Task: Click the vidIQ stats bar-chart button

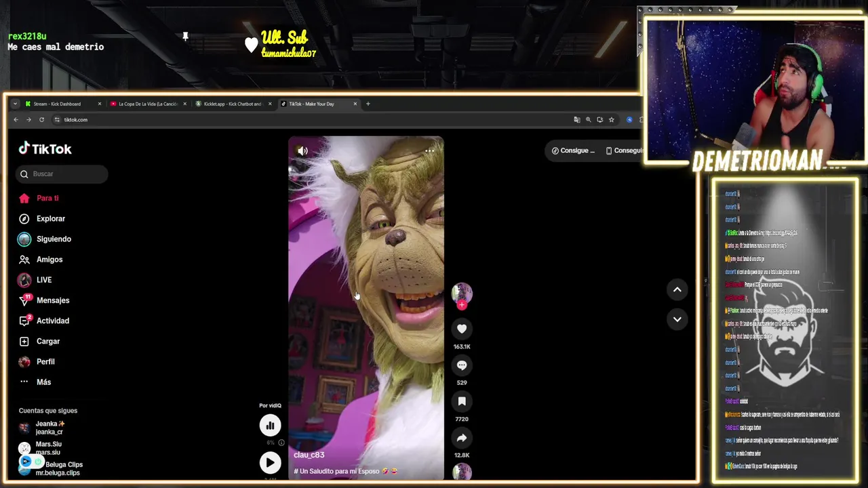Action: [x=270, y=425]
